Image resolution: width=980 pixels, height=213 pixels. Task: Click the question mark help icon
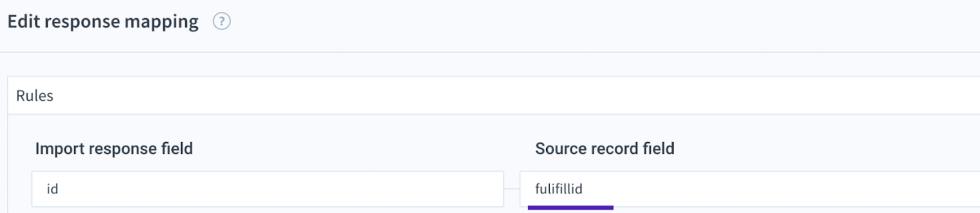[222, 21]
